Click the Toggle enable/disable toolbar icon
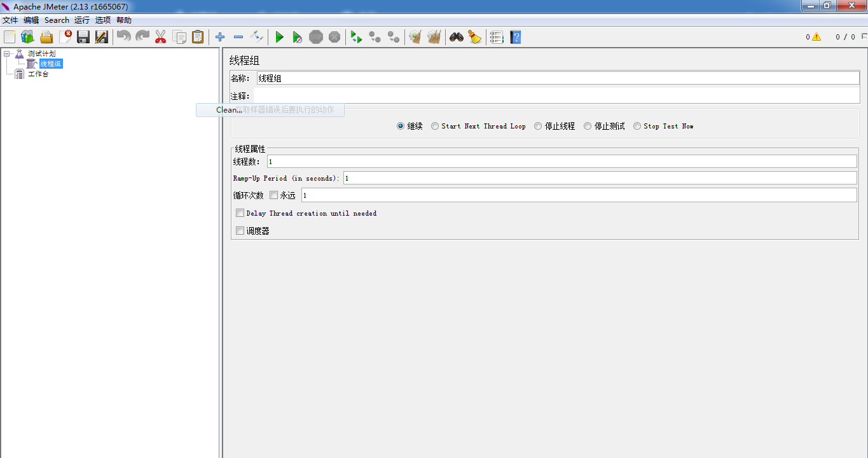 point(257,37)
